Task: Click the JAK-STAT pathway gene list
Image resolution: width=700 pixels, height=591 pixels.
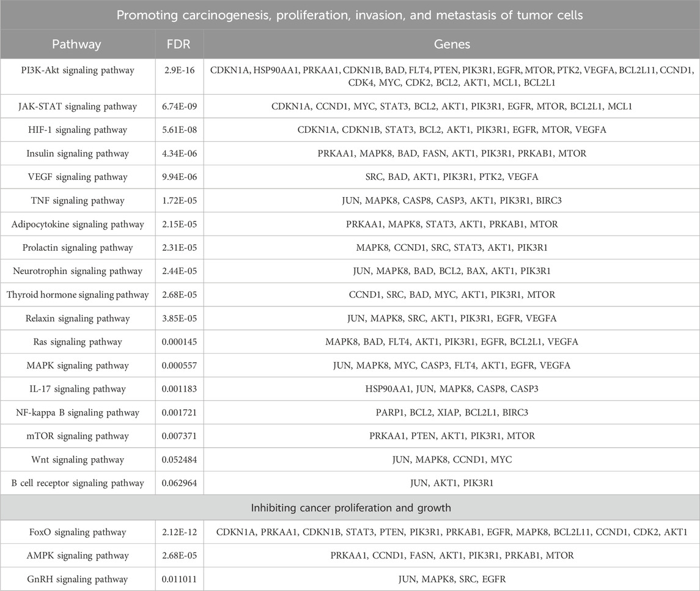Action: [452, 106]
